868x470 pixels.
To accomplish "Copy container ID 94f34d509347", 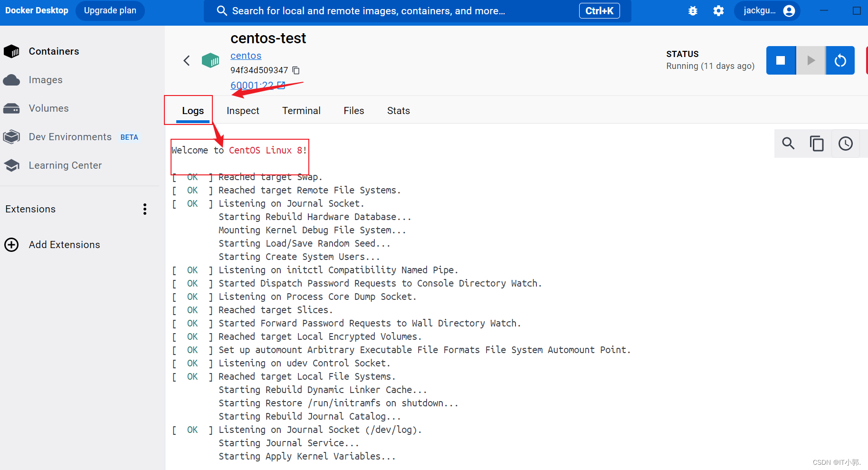I will point(296,70).
